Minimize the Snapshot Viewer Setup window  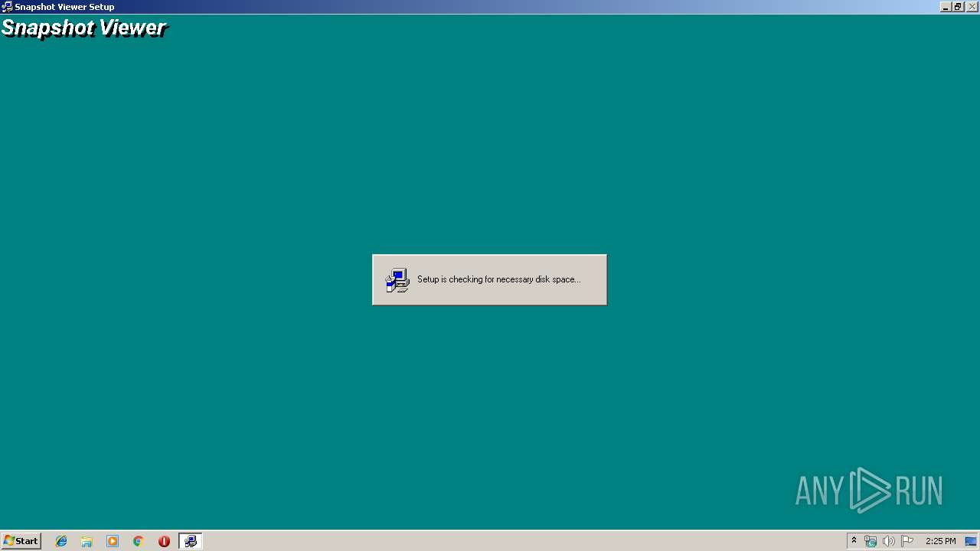(946, 7)
